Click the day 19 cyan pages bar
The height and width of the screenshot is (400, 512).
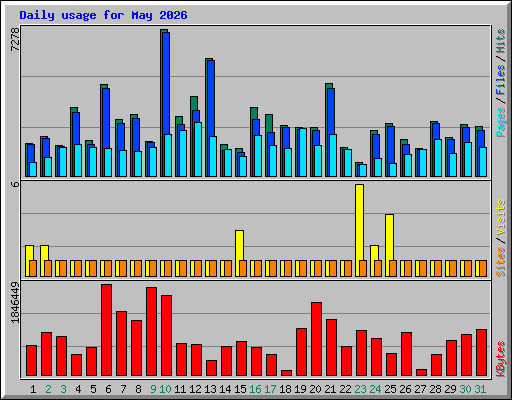point(303,152)
